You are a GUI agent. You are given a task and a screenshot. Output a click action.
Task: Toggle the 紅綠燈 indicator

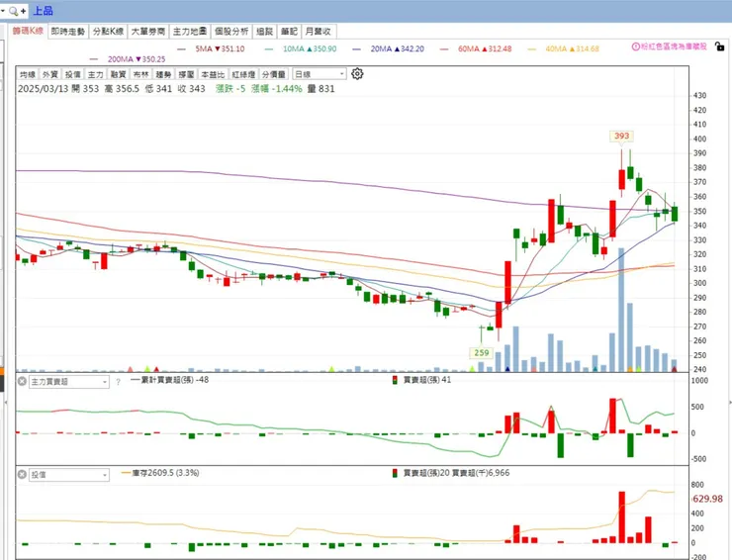pyautogui.click(x=243, y=74)
